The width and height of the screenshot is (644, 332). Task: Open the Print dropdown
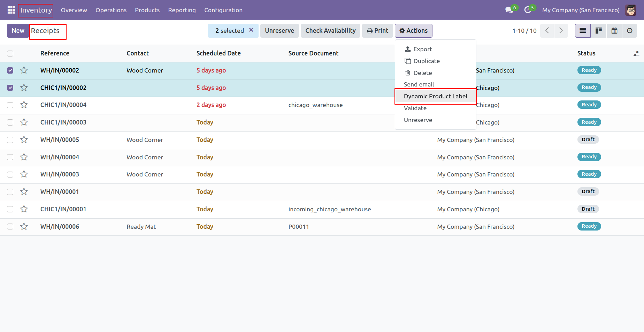click(377, 31)
